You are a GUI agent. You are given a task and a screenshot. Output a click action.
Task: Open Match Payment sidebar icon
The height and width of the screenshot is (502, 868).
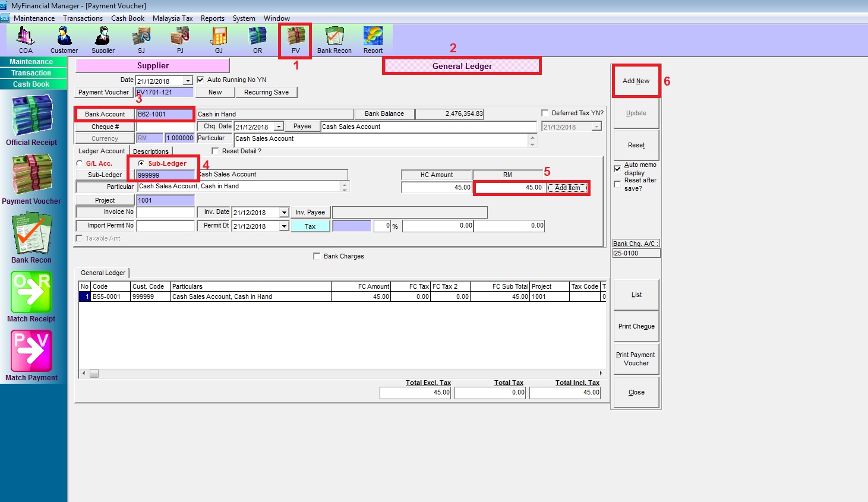click(x=31, y=355)
